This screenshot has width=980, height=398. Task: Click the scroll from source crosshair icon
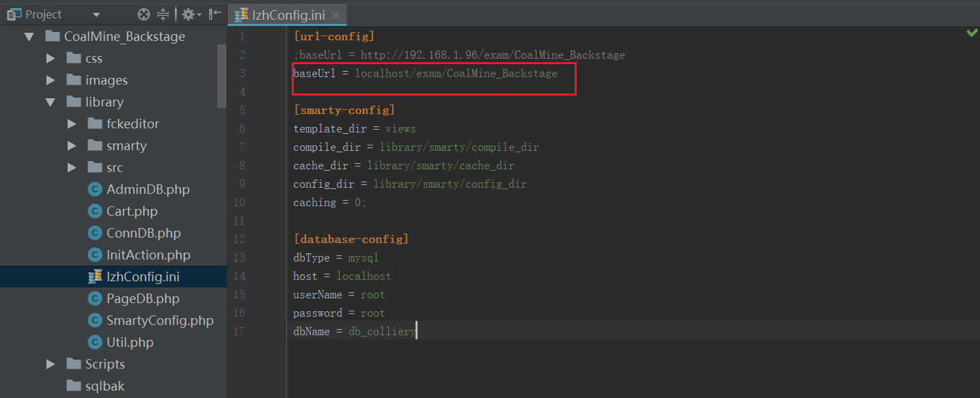(144, 14)
